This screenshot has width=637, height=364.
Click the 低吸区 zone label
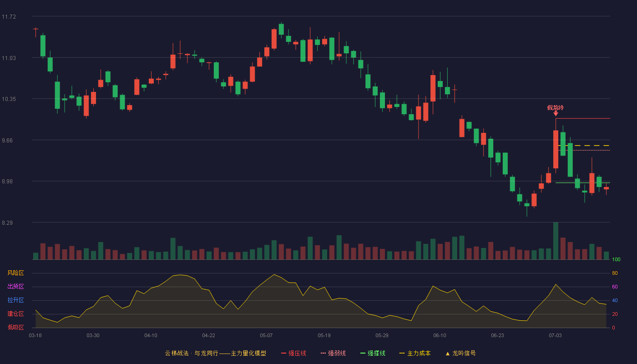(x=15, y=327)
